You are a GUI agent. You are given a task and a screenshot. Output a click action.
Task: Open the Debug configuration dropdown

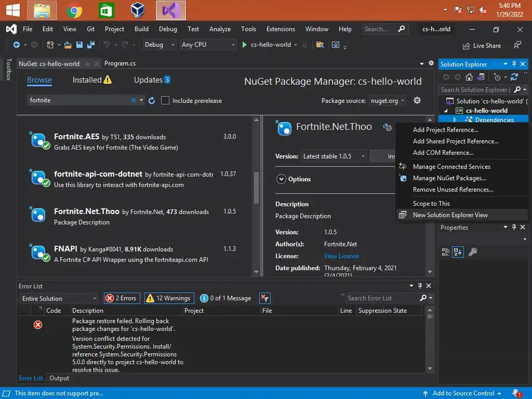159,45
